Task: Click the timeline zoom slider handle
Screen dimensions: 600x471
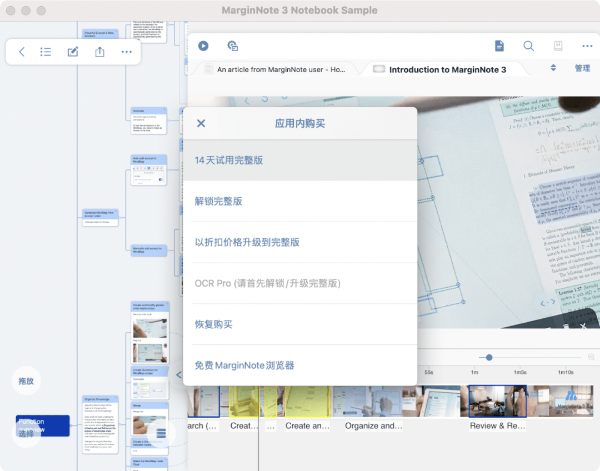Action: pos(489,357)
